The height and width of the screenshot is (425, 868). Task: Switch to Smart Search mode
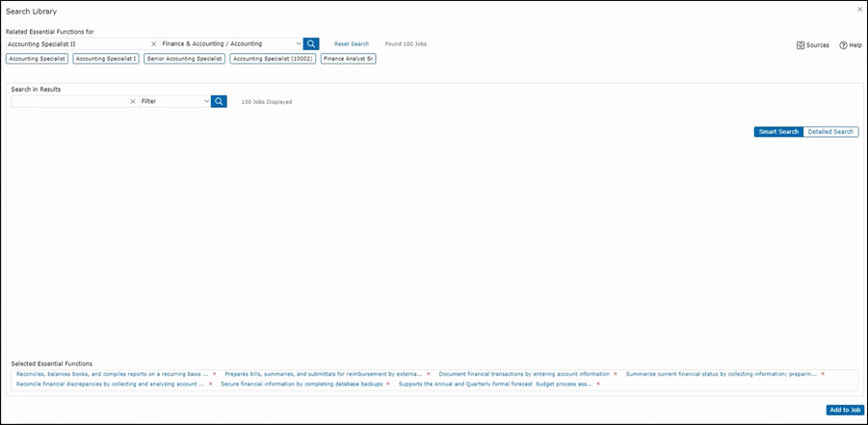pos(778,131)
